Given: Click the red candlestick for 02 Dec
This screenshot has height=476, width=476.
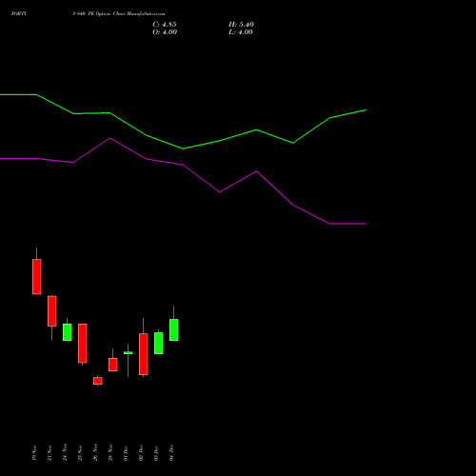Looking at the screenshot, I should point(144,354).
